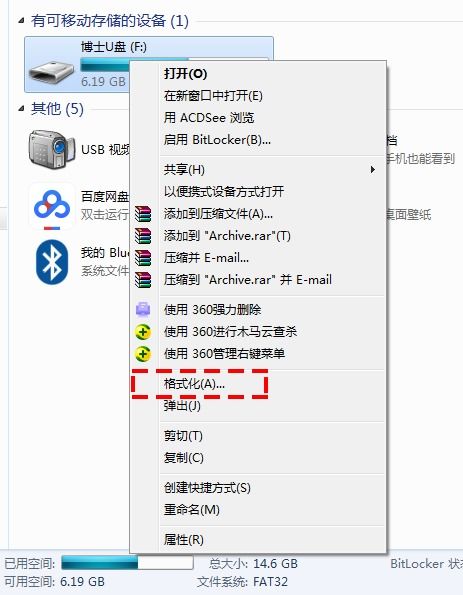Collapse the 其他 (5) group arrow
This screenshot has height=595, width=463.
21,109
